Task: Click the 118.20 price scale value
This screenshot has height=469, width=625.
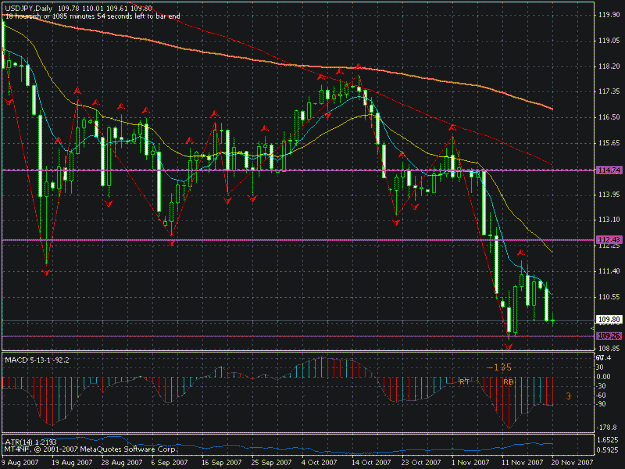Action: point(609,66)
